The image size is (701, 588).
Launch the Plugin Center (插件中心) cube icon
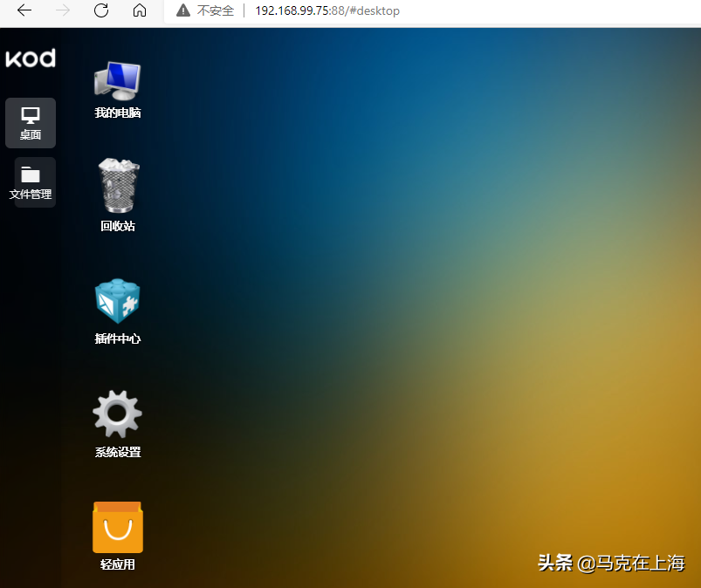point(117,302)
